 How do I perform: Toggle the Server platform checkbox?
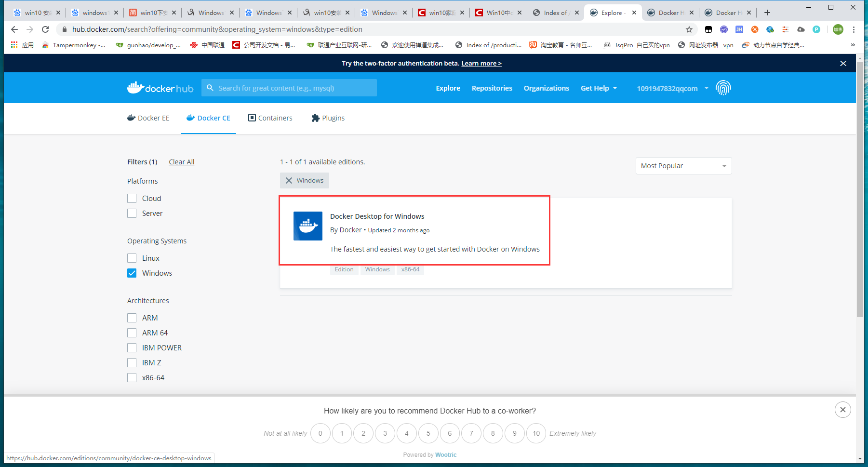(132, 213)
